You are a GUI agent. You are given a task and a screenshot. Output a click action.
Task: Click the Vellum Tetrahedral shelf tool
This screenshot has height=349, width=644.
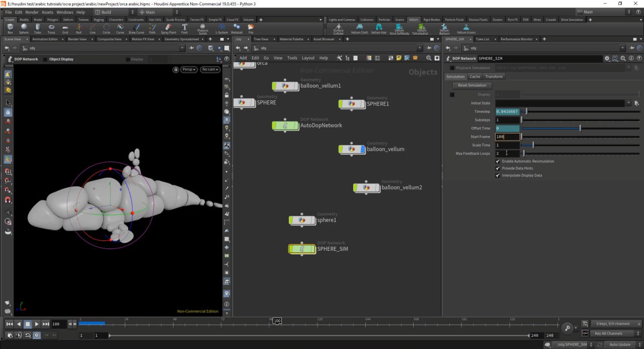pos(420,29)
